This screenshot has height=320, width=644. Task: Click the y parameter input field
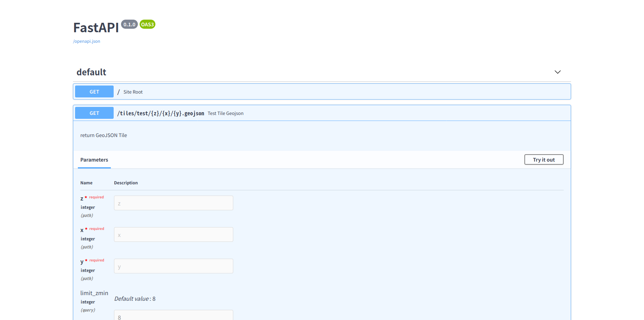(173, 266)
